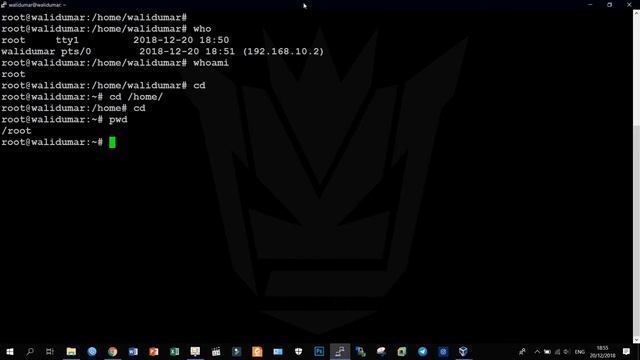
Task: Open the People icon in system tray
Action: (522, 351)
